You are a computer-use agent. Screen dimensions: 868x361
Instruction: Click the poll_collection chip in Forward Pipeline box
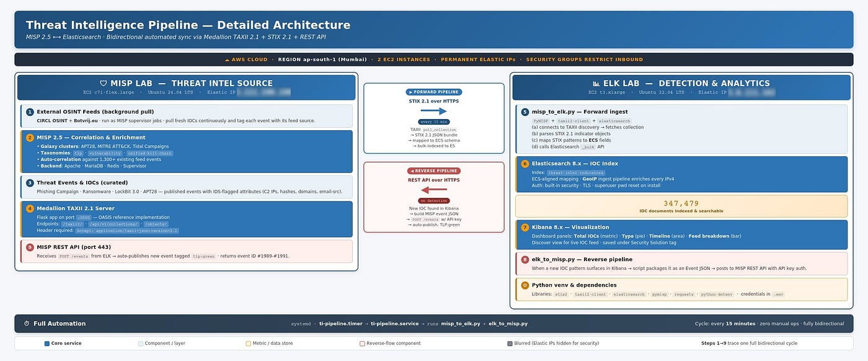point(440,130)
